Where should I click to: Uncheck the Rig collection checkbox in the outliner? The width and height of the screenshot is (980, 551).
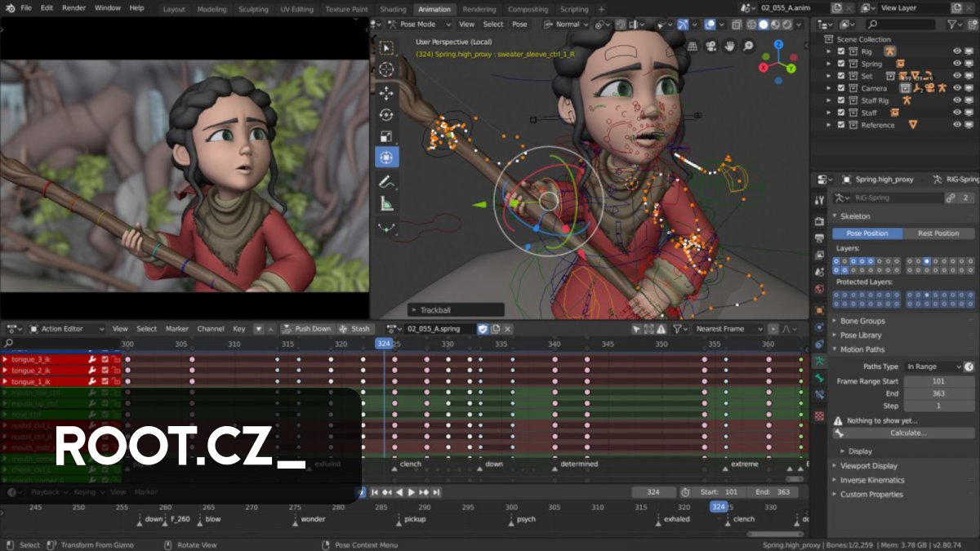tap(840, 51)
